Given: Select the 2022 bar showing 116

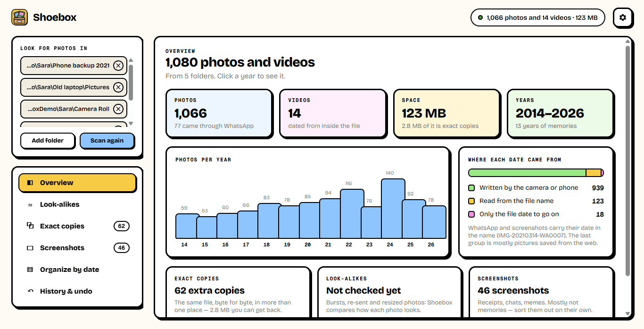Looking at the screenshot, I should click(351, 214).
